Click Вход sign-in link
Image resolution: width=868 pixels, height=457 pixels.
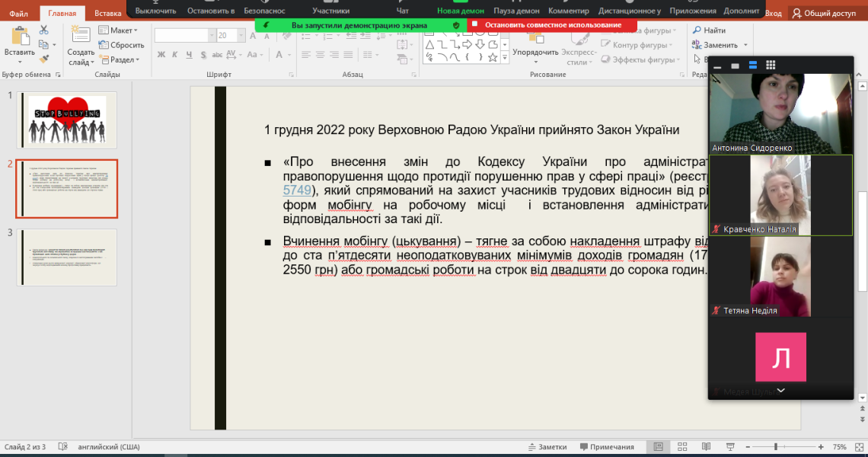774,13
